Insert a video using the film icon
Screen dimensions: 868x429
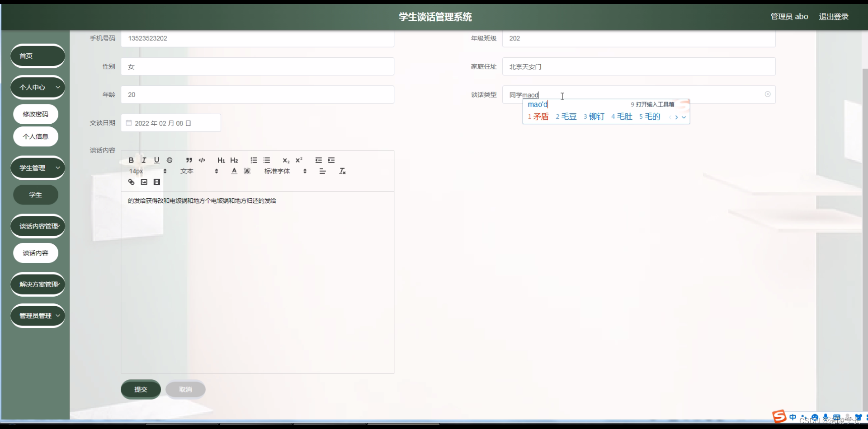coord(157,182)
